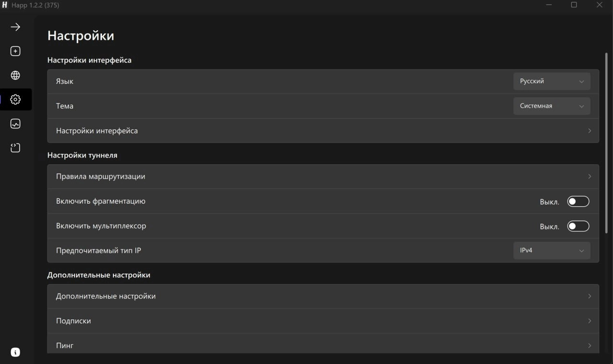Open the Тема dropdown showing Системная
Screen dimensions: 613x364
[552, 106]
